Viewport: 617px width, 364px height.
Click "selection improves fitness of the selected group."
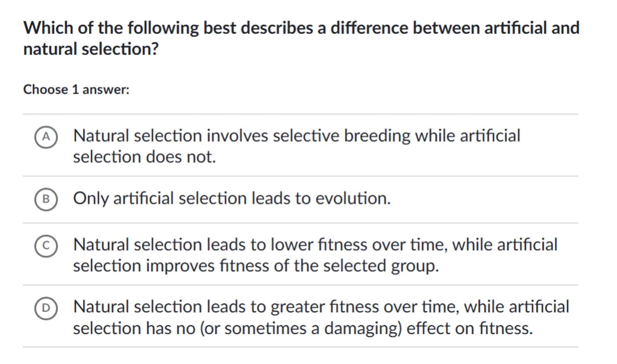tap(255, 266)
